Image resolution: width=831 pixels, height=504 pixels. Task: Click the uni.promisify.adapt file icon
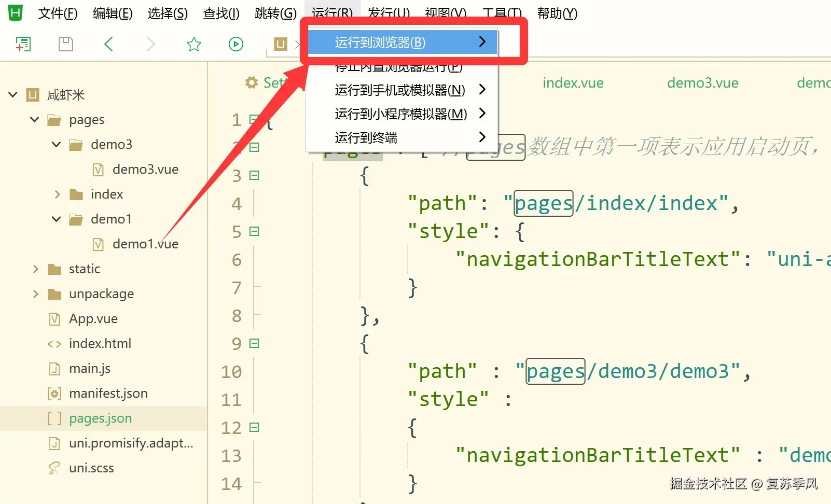[x=54, y=443]
